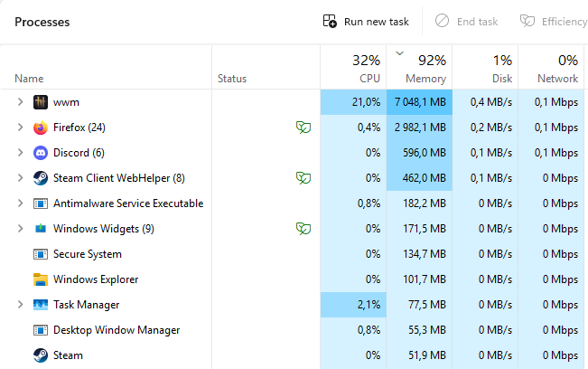This screenshot has width=588, height=369.
Task: Click the 134,7 MB memory cell
Action: coord(420,254)
